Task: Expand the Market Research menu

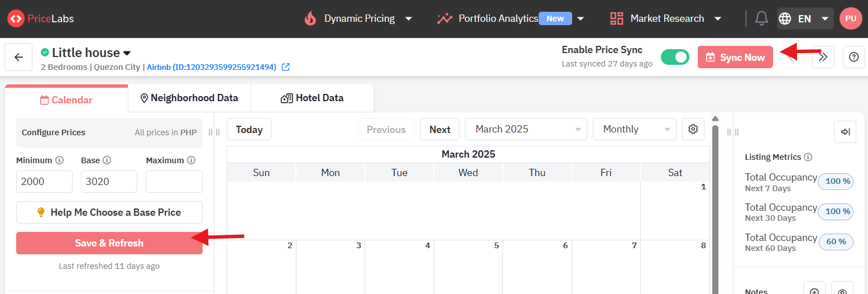Action: tap(718, 18)
